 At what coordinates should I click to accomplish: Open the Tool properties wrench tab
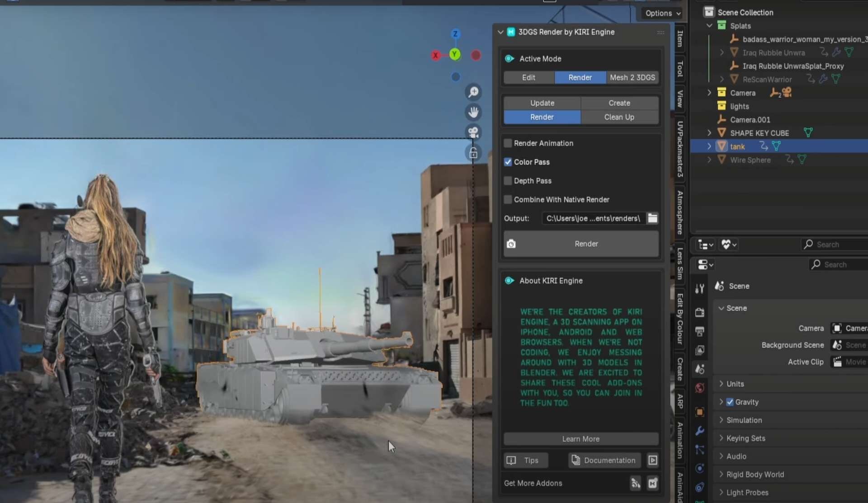pyautogui.click(x=699, y=288)
